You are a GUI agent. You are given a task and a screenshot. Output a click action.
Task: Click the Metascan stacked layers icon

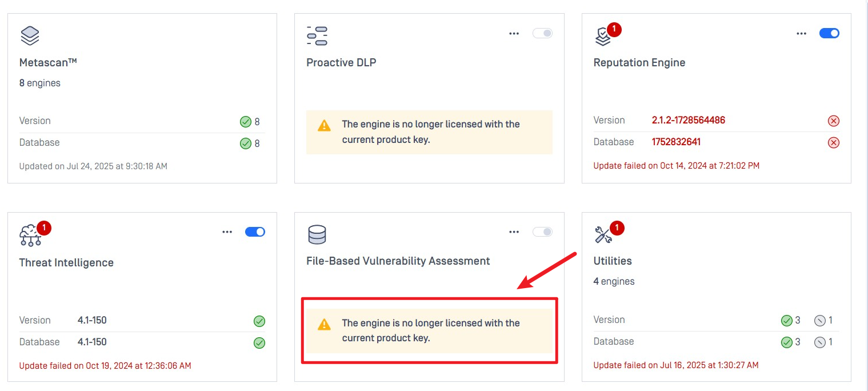tap(30, 35)
